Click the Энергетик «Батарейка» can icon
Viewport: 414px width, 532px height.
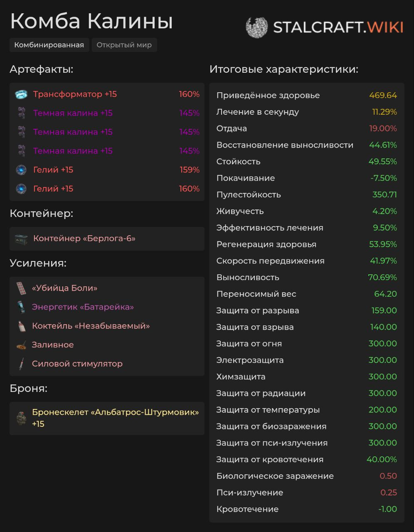tap(21, 307)
